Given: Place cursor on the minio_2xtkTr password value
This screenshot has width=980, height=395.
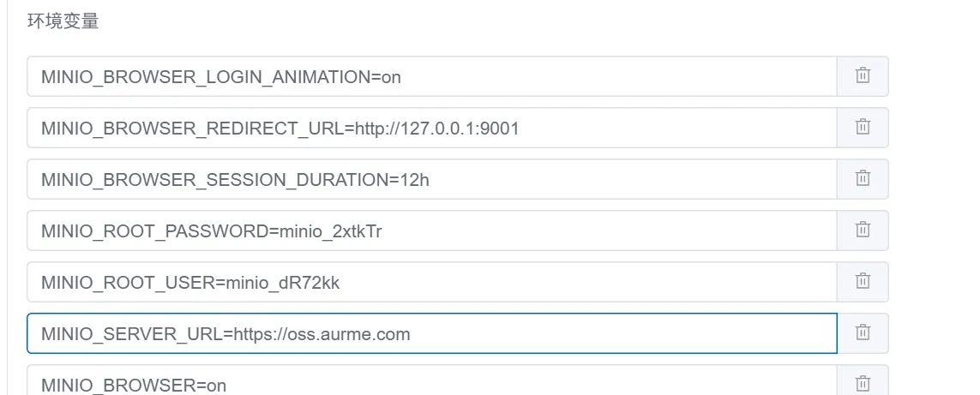Looking at the screenshot, I should pyautogui.click(x=331, y=232).
